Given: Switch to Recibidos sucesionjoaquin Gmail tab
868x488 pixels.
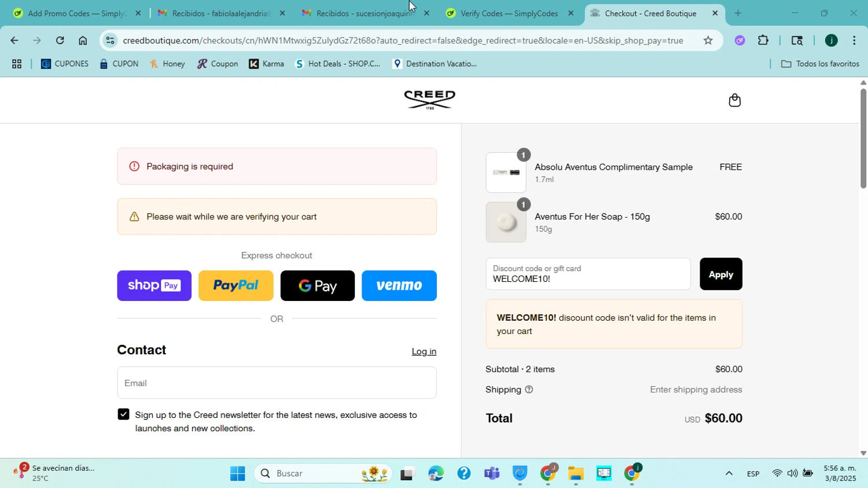Looking at the screenshot, I should click(365, 13).
